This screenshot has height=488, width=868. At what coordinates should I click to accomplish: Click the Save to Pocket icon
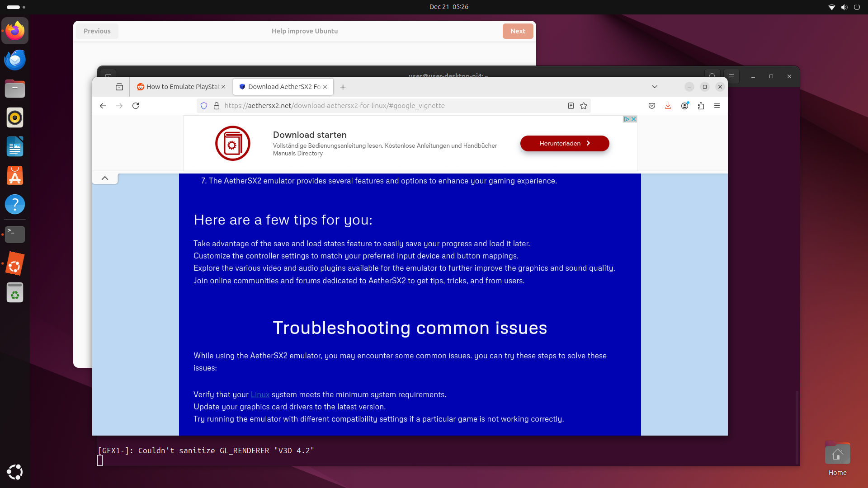click(652, 106)
